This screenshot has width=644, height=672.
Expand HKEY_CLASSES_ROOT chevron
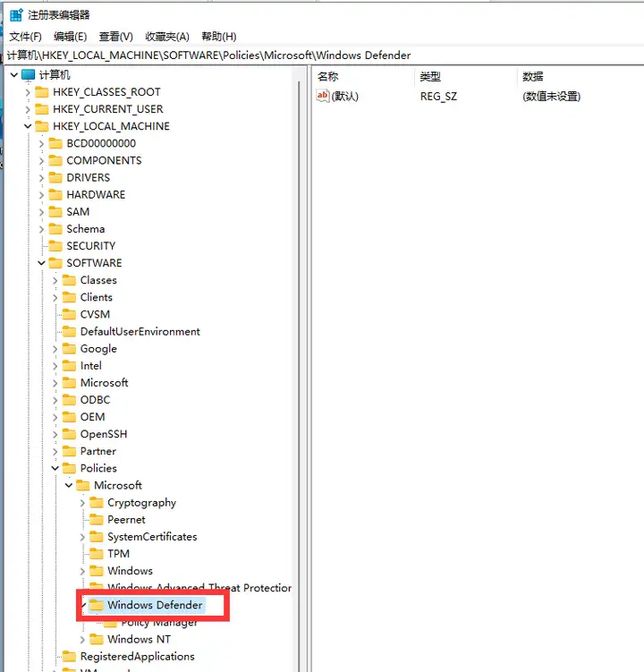(28, 92)
